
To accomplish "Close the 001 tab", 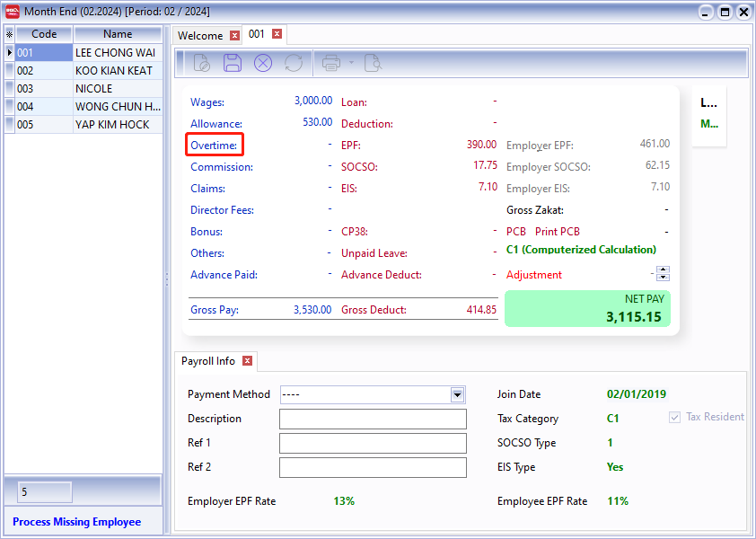I will (x=277, y=34).
